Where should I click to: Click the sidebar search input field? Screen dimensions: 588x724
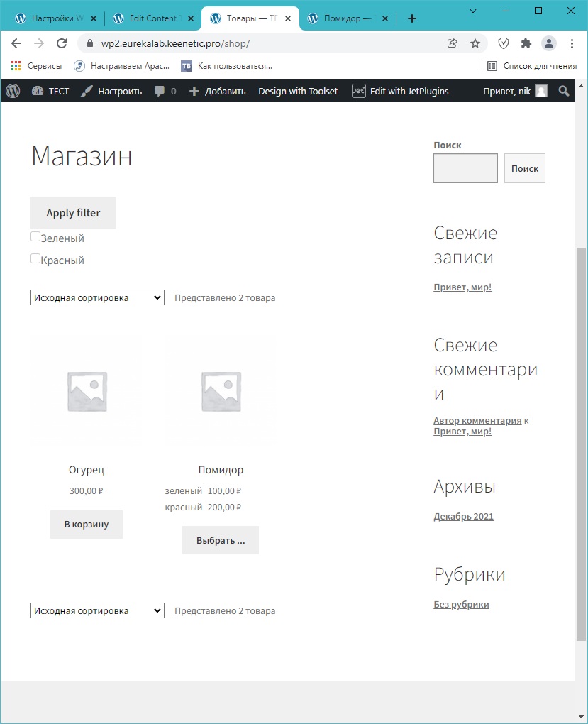465,168
